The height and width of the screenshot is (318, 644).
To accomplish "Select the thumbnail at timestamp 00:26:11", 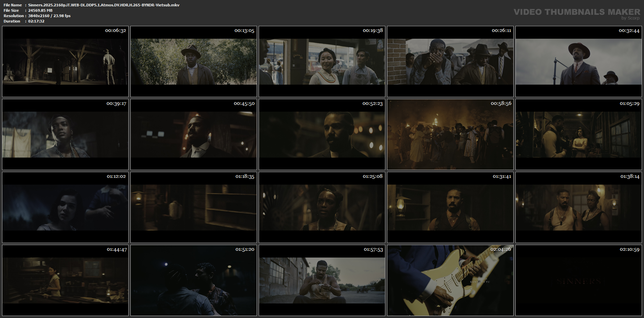I will coord(450,62).
